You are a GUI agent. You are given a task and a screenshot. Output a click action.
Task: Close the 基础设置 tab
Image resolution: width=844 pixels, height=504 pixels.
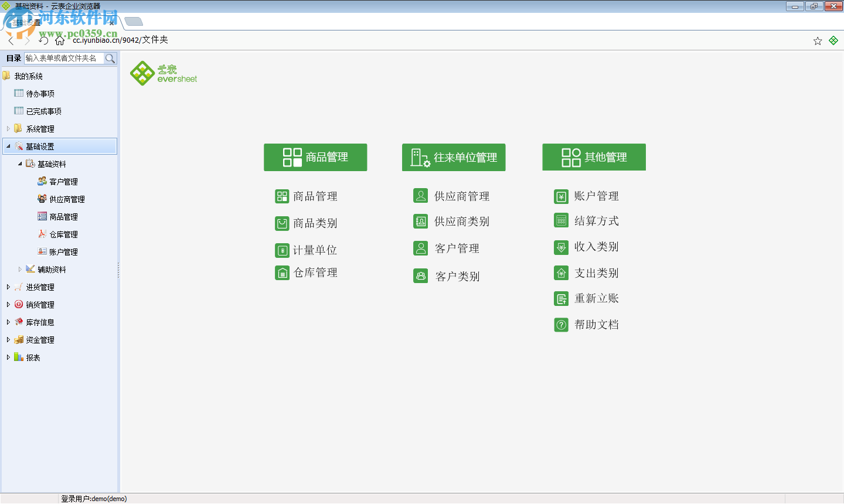pyautogui.click(x=112, y=23)
